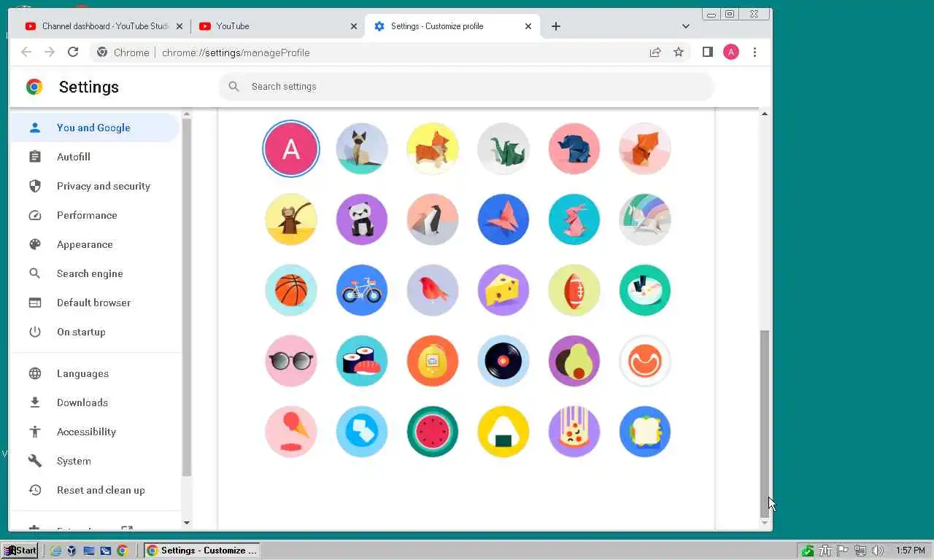Screen dimensions: 934x560
Task: Share this page from the address bar
Action: click(655, 52)
